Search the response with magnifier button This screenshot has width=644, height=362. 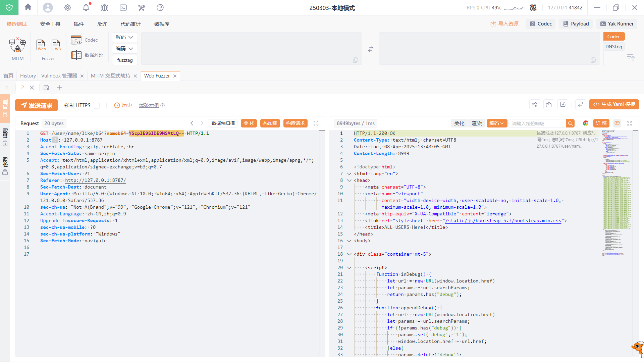(570, 123)
